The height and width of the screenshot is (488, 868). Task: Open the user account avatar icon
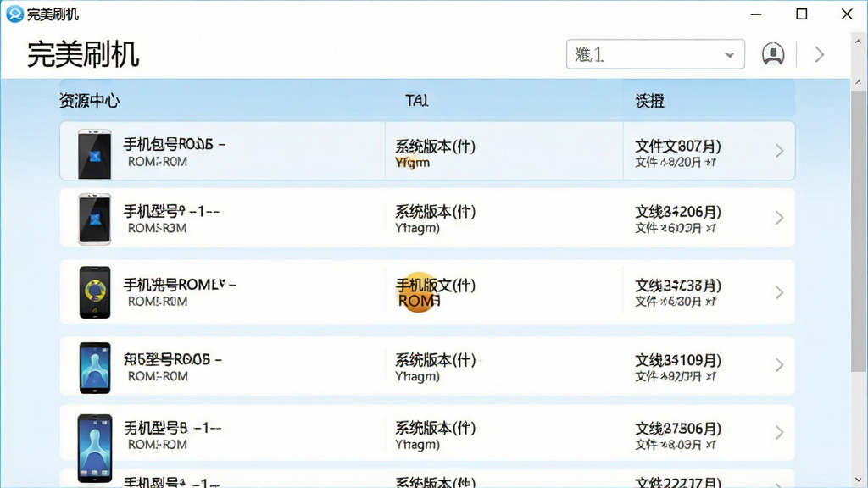click(x=773, y=54)
